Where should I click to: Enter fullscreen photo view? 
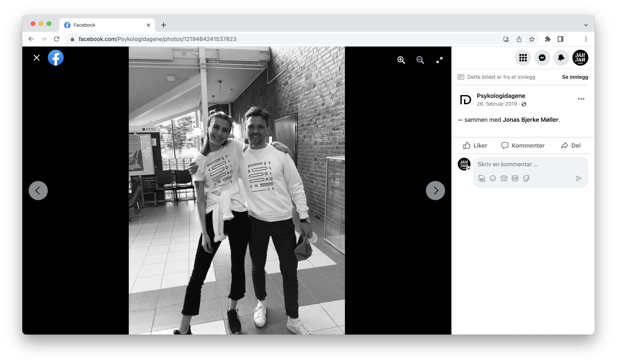click(439, 60)
